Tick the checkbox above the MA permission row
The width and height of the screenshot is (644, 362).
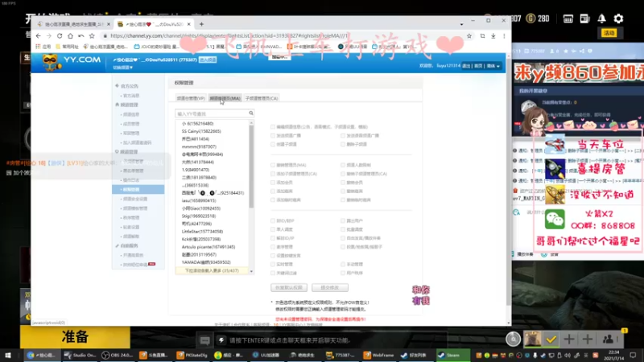coord(273,145)
